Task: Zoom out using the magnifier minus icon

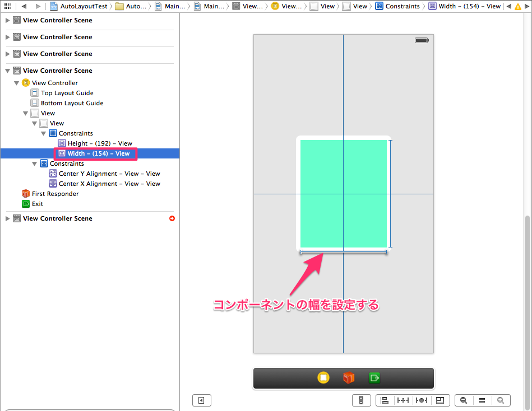Action: click(x=463, y=400)
